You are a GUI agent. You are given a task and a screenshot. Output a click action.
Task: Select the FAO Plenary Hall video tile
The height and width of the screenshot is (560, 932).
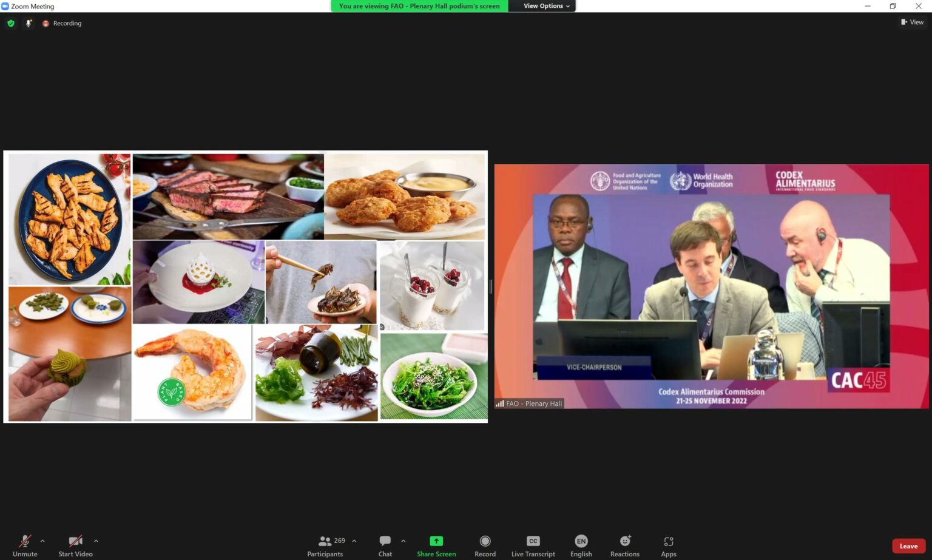point(711,286)
